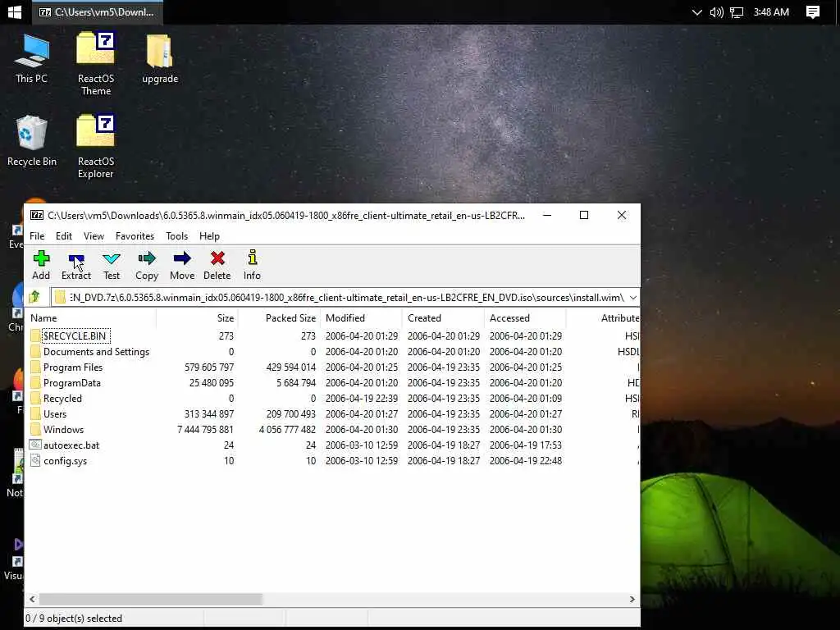This screenshot has height=630, width=840.
Task: Click the status bar objects selected text
Action: click(74, 619)
